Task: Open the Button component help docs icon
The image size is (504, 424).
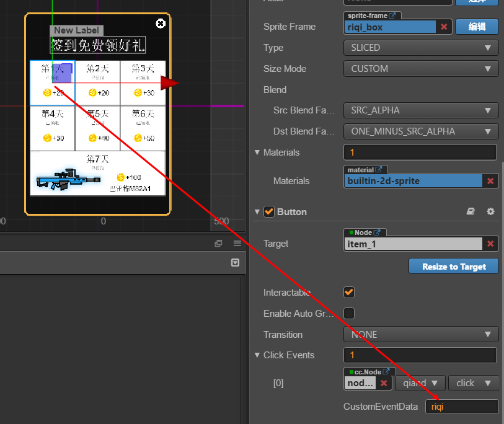Action: (471, 211)
